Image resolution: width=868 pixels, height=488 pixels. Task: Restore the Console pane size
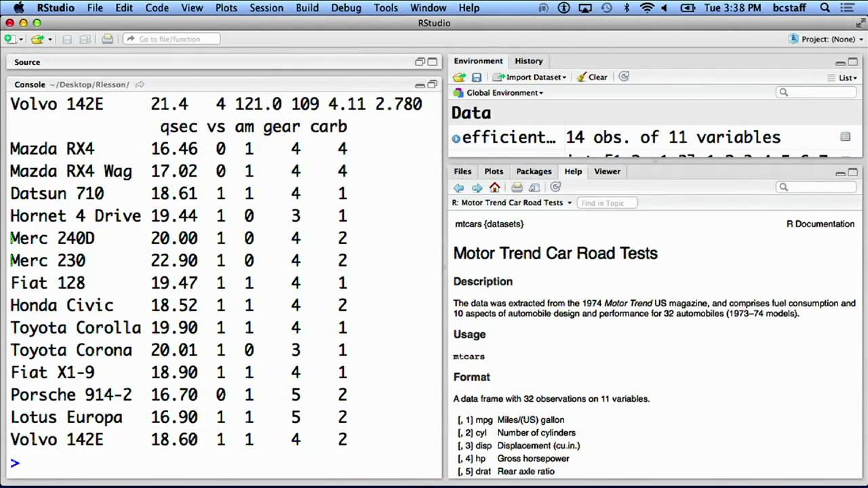click(x=432, y=85)
